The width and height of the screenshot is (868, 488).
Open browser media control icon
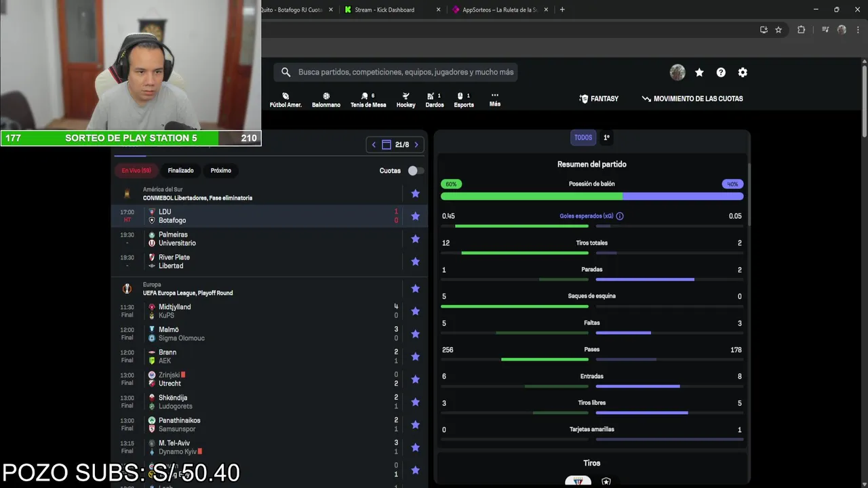click(825, 30)
